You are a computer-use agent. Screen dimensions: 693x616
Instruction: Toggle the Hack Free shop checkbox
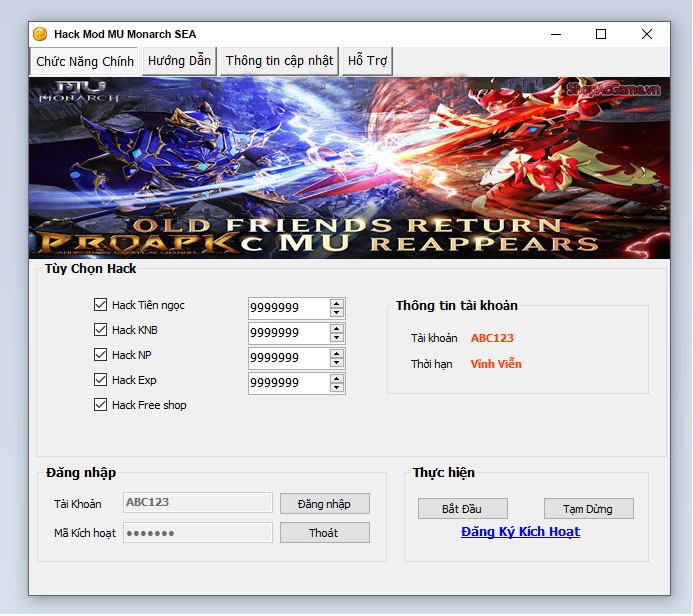[x=100, y=405]
